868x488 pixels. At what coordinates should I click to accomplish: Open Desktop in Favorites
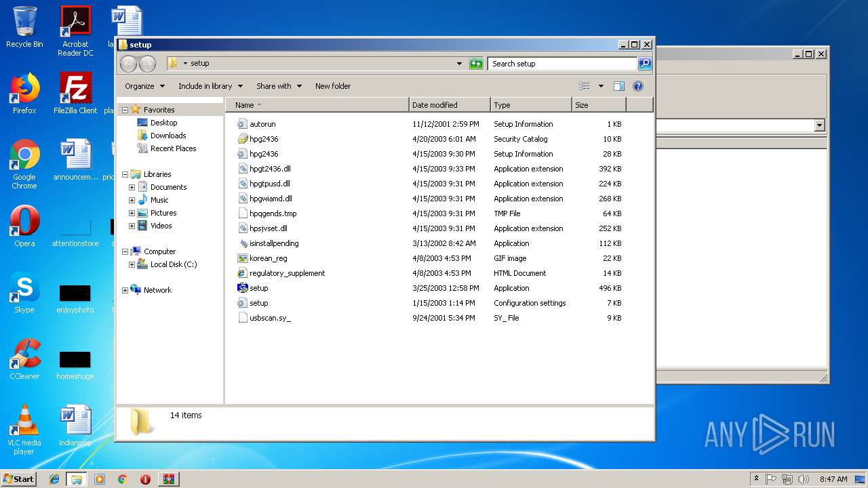coord(163,123)
